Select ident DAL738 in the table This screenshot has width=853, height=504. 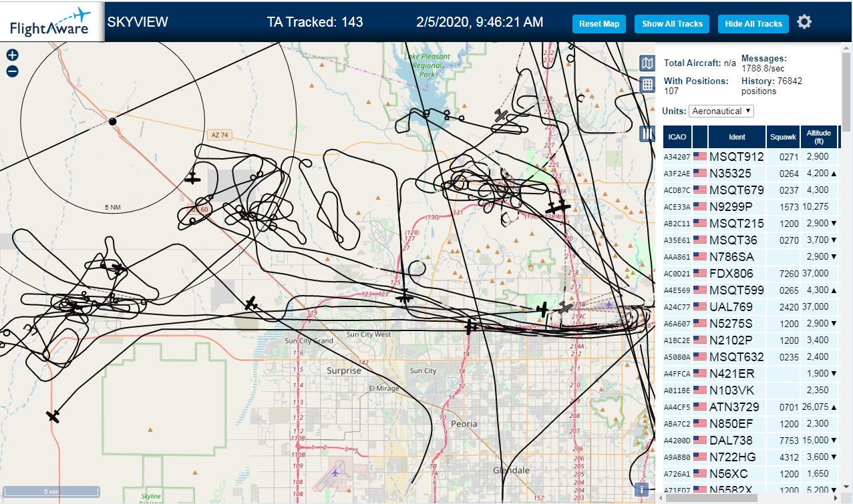(x=731, y=441)
